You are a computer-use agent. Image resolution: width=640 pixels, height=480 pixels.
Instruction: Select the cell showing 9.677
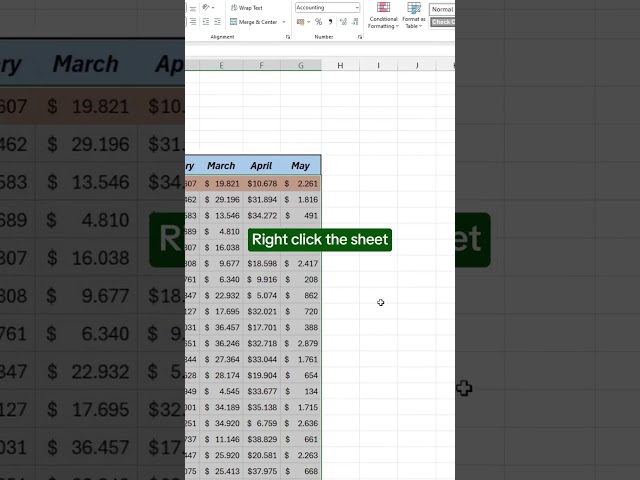(221, 263)
